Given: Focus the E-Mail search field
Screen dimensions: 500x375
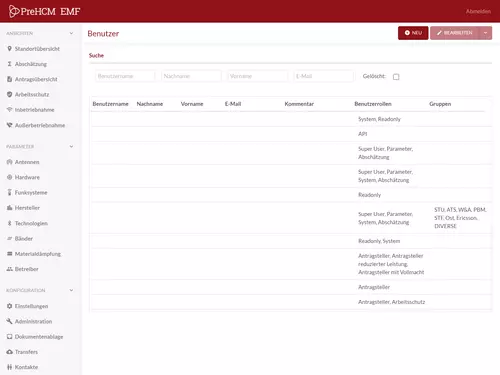Looking at the screenshot, I should (x=324, y=76).
